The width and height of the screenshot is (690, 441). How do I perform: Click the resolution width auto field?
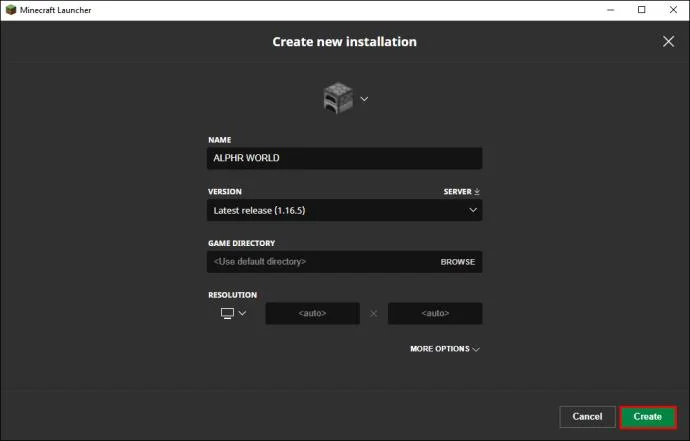pyautogui.click(x=312, y=313)
